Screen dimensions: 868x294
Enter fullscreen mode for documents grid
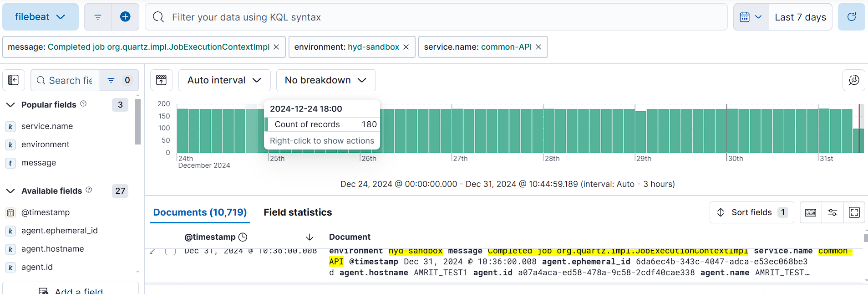coord(854,212)
